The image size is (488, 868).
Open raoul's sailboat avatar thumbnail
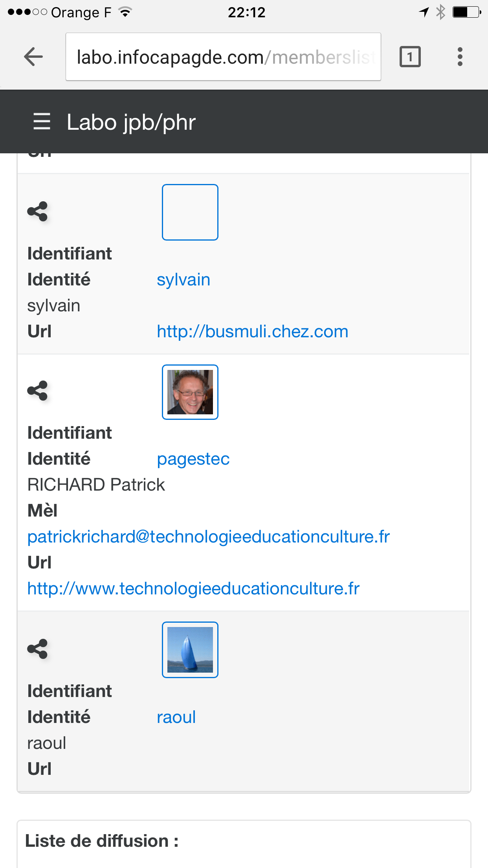coord(190,649)
